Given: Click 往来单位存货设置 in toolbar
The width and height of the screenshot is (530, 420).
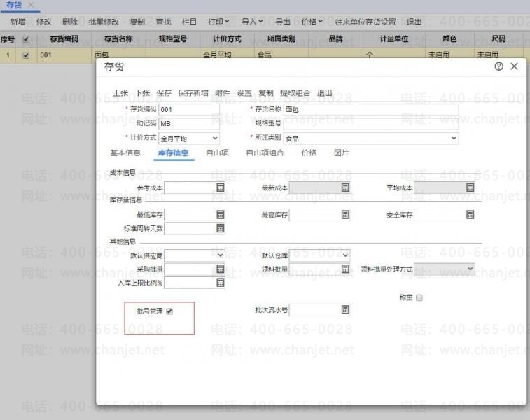Looking at the screenshot, I should point(365,22).
